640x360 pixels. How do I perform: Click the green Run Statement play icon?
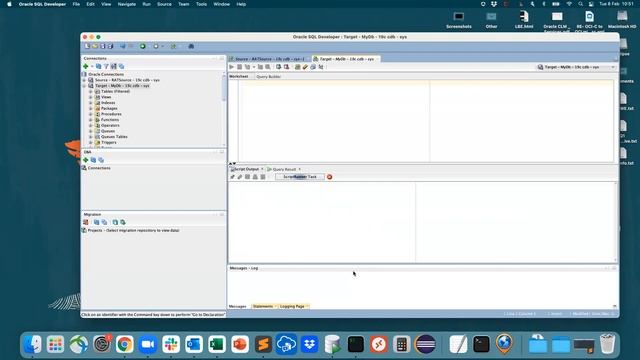click(231, 67)
